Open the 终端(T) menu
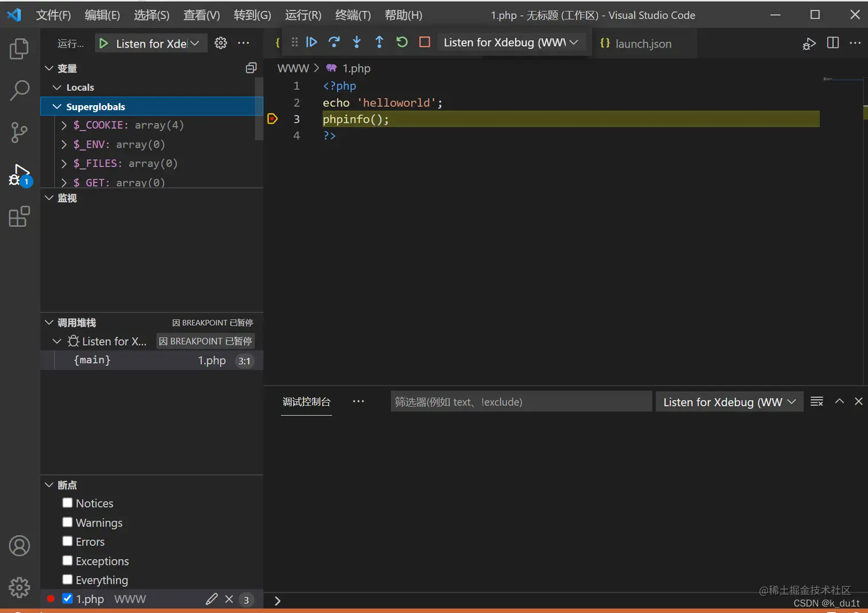The height and width of the screenshot is (613, 868). click(x=353, y=15)
